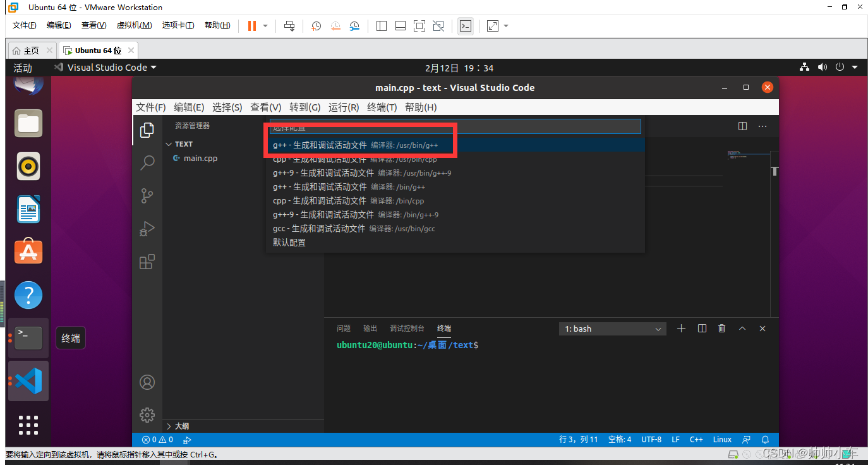Maximize the terminal panel size
Screen dimensions: 868x465
click(x=742, y=329)
